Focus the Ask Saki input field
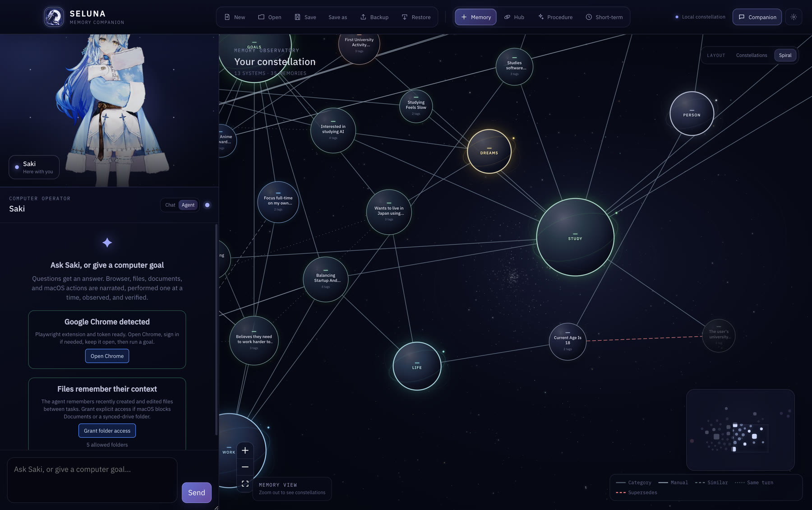Image resolution: width=812 pixels, height=510 pixels. tap(92, 480)
